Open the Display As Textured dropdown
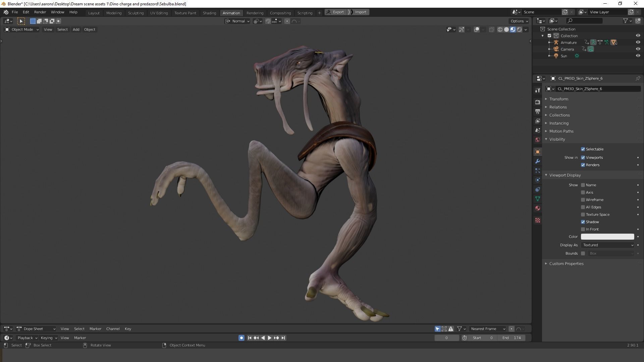Viewport: 644px width, 362px height. tap(607, 245)
